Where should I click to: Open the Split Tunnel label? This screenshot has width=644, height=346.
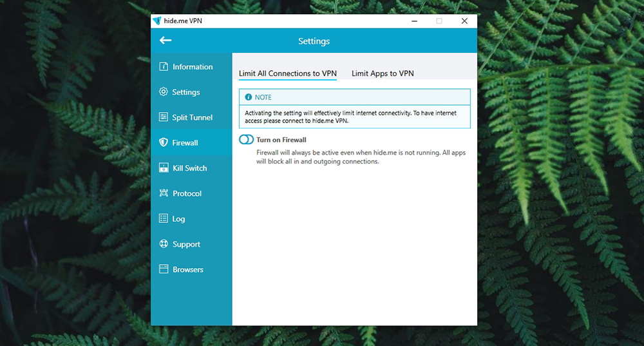click(x=192, y=117)
